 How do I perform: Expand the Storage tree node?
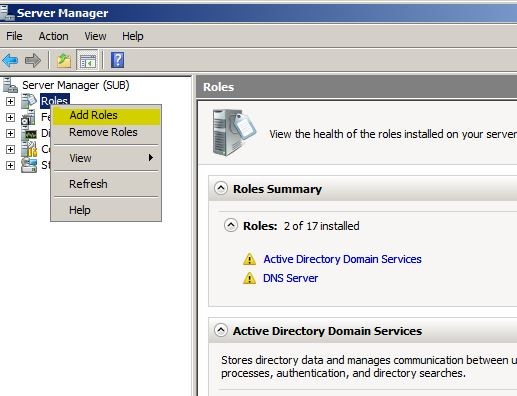tap(10, 165)
